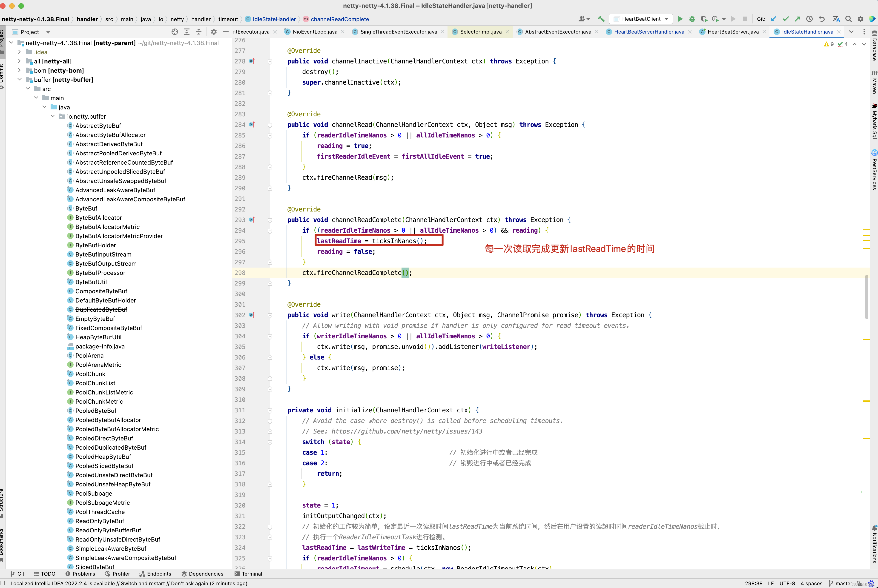Click Git update project blue arrow
The width and height of the screenshot is (878, 588).
[774, 19]
